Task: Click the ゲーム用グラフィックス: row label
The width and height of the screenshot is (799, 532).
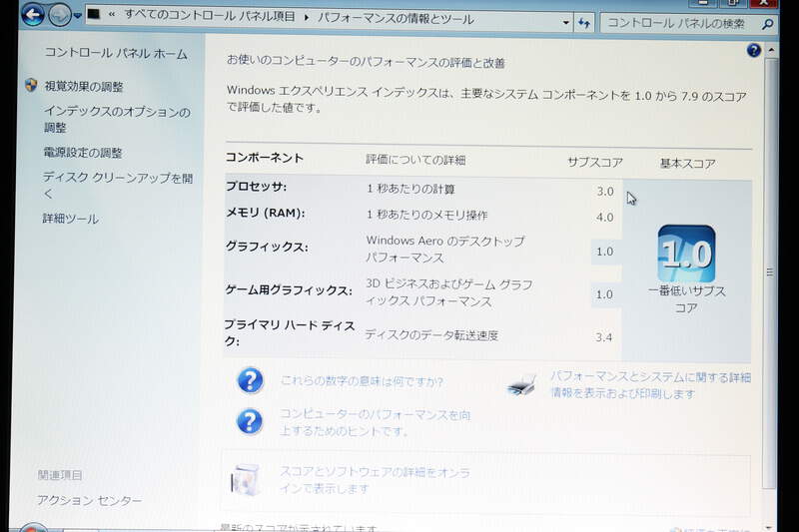Action: click(x=289, y=290)
